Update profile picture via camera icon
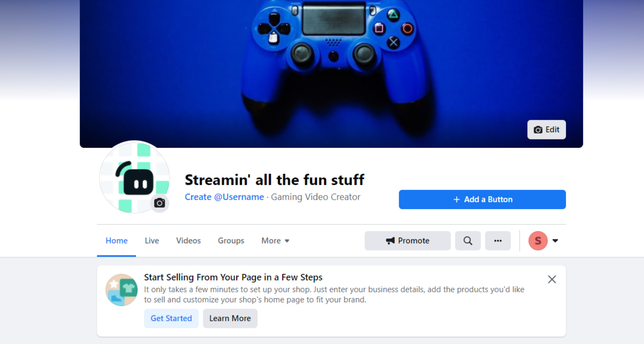Image resolution: width=644 pixels, height=344 pixels. click(160, 203)
